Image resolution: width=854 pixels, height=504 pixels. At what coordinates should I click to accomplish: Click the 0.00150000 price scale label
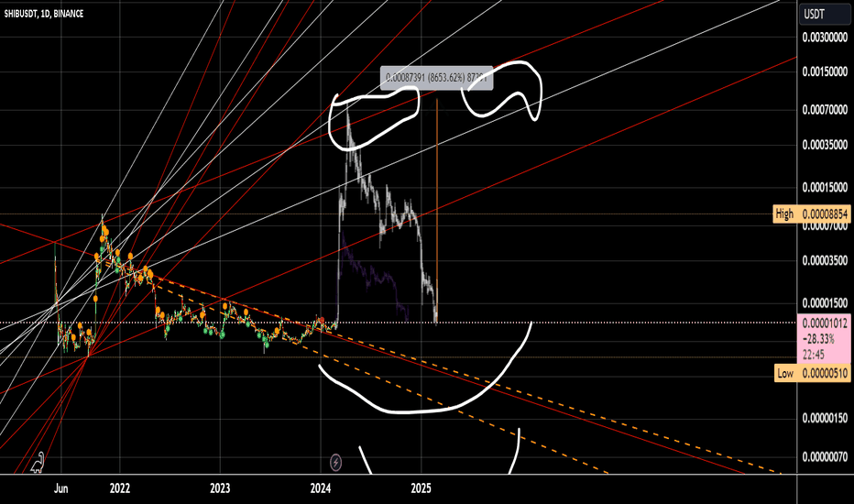825,71
